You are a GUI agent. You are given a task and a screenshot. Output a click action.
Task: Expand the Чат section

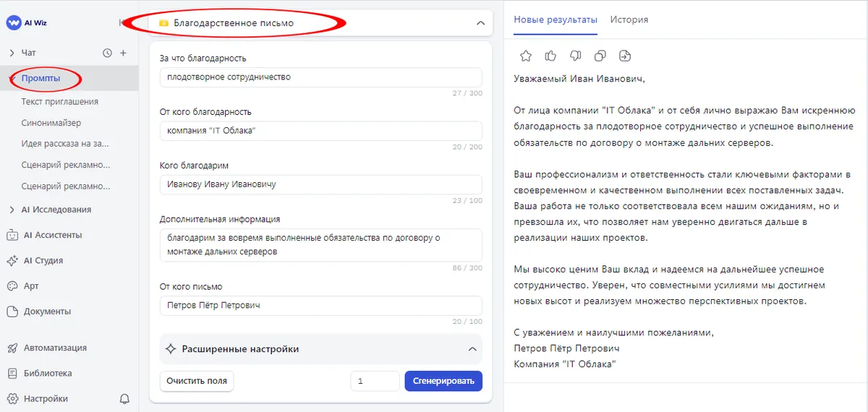12,53
